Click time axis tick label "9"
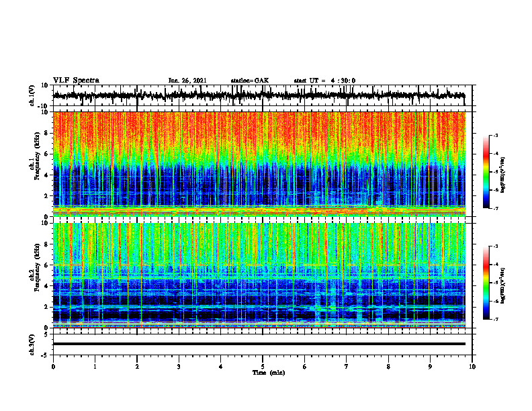 pos(430,367)
